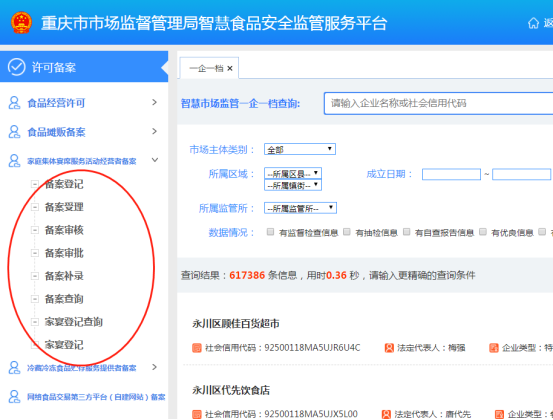Open the 所属区县 dropdown
Viewport: 553px width, 420px height.
(293, 173)
